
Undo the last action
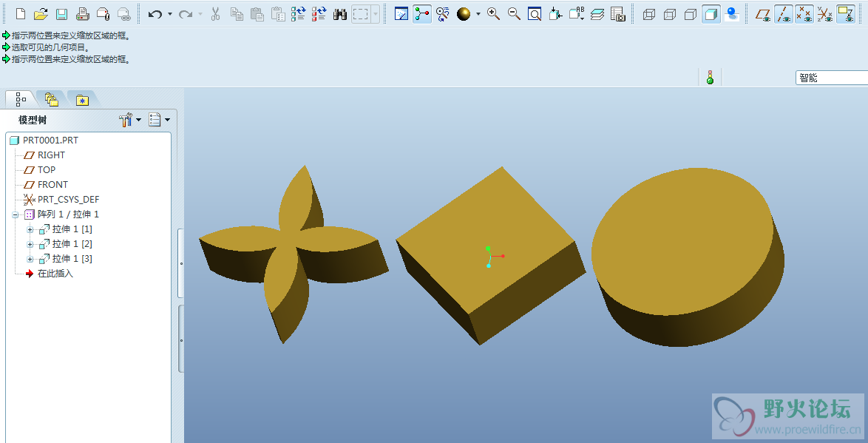[155, 14]
